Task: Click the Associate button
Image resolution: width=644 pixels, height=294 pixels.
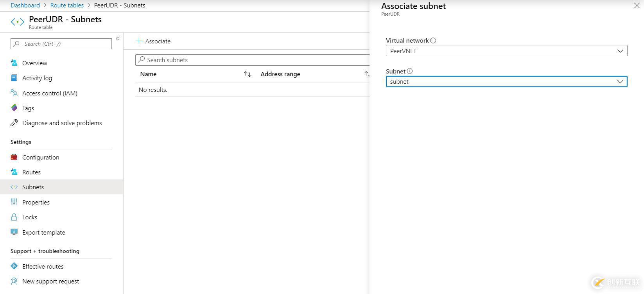Action: pyautogui.click(x=153, y=41)
